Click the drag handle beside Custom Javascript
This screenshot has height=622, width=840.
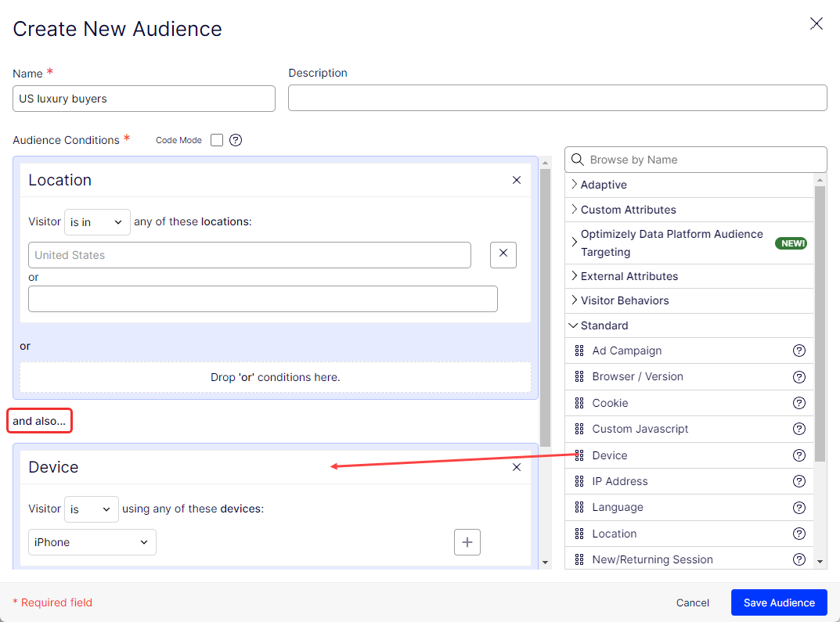[579, 429]
